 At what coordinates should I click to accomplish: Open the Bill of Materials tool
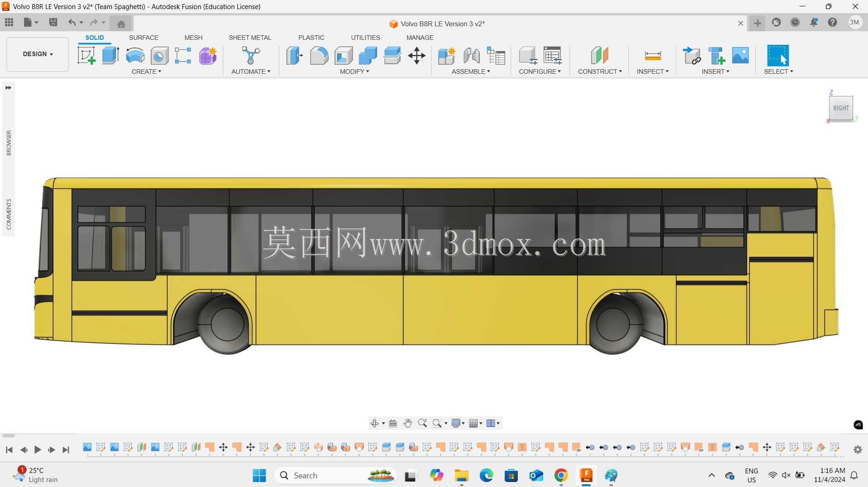(x=496, y=56)
